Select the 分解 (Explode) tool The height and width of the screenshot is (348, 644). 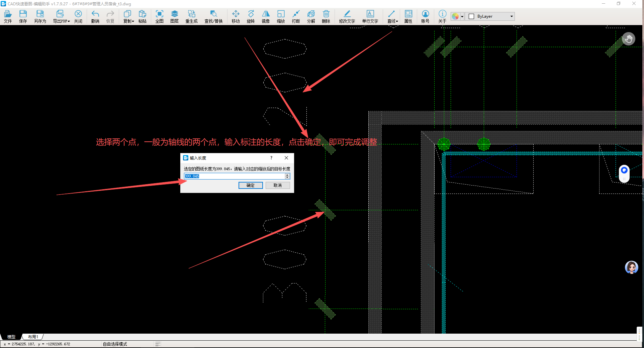[311, 16]
